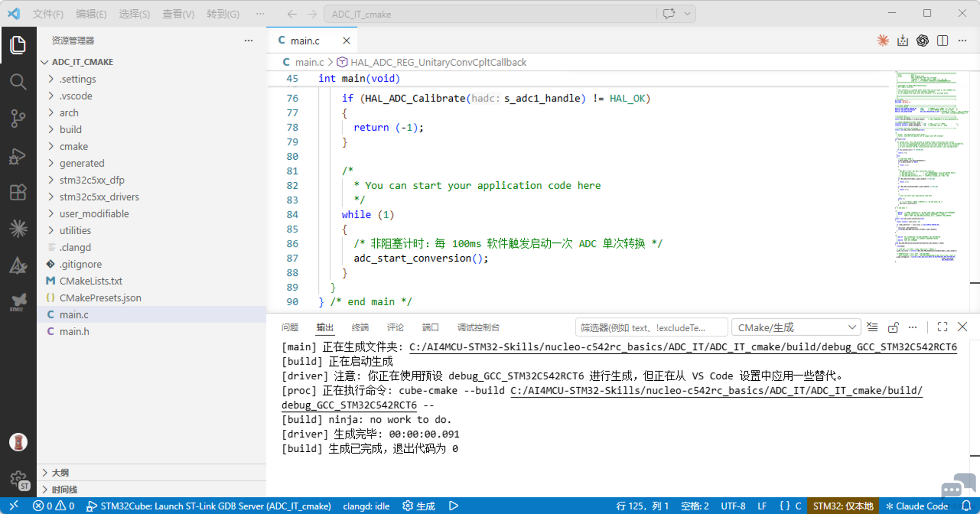Switch to the 问题 problems tab
Screen dimensions: 980x514
pyautogui.click(x=290, y=327)
